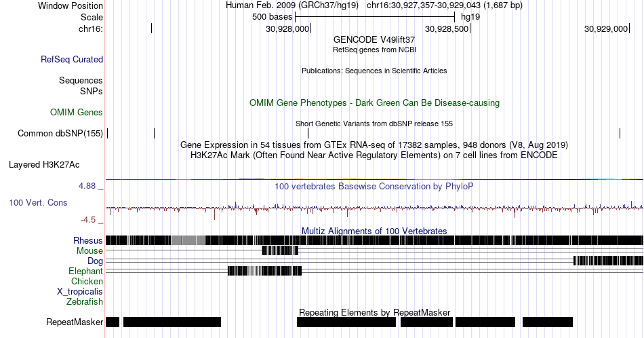
Task: Click the OMIM Gene Phenotypes title
Action: click(x=374, y=102)
